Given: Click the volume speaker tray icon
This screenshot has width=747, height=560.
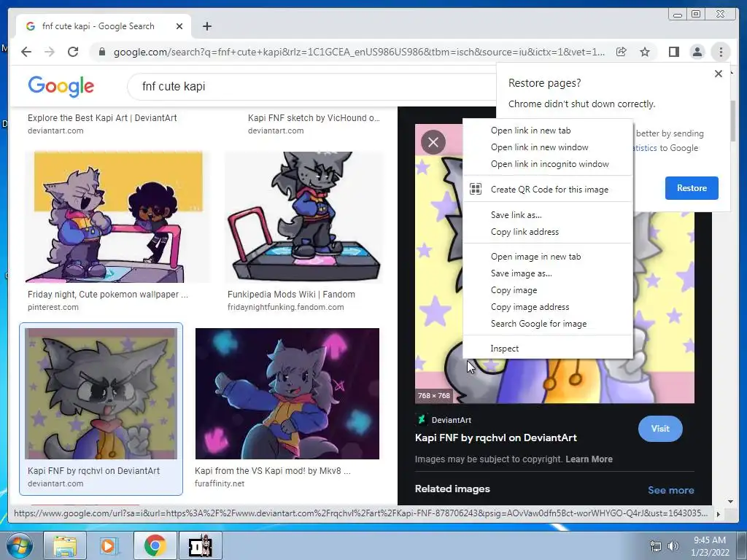Looking at the screenshot, I should coord(673,545).
